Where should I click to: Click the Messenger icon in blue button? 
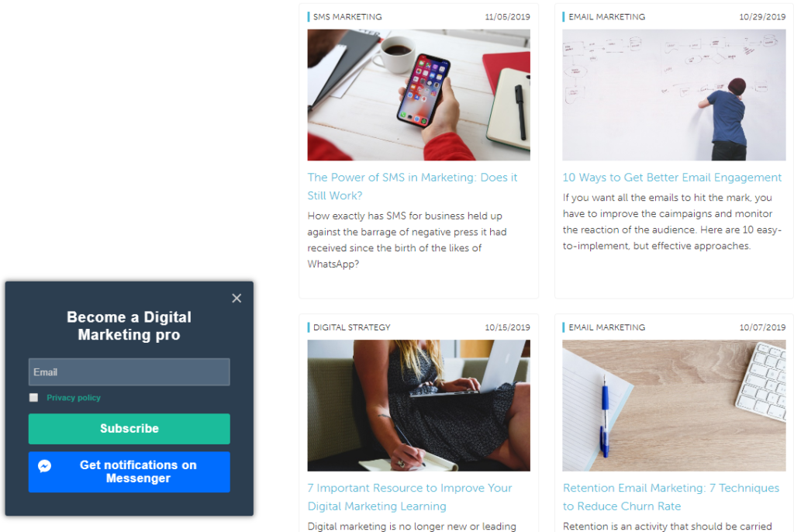pyautogui.click(x=44, y=466)
